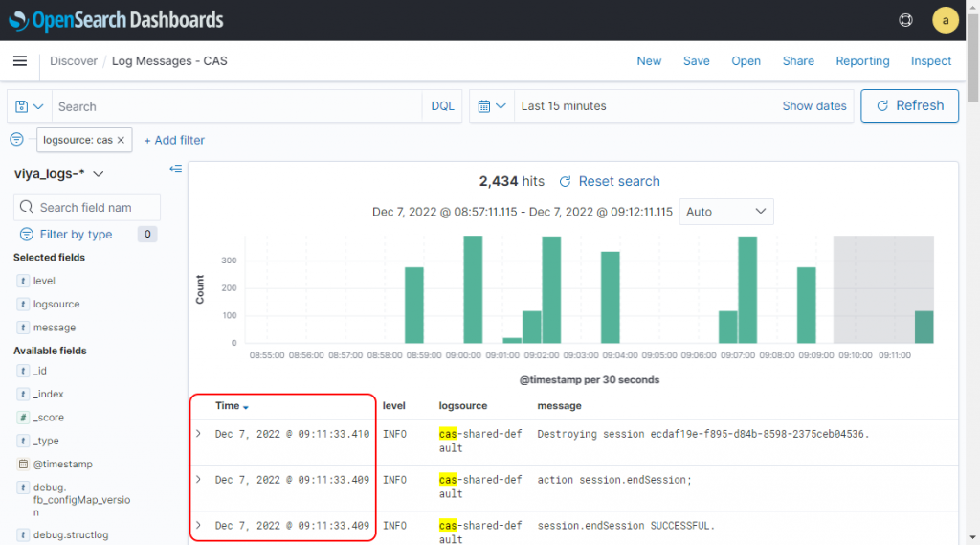Click the Search field names input
This screenshot has height=545, width=980.
(x=96, y=208)
